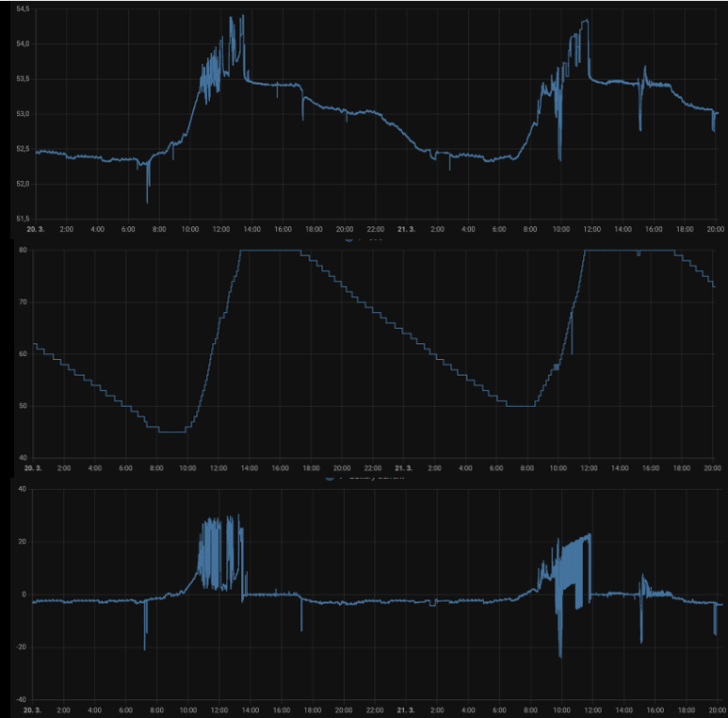
Task: Click the deepest voltage dip below 52,0
Action: coord(147,202)
